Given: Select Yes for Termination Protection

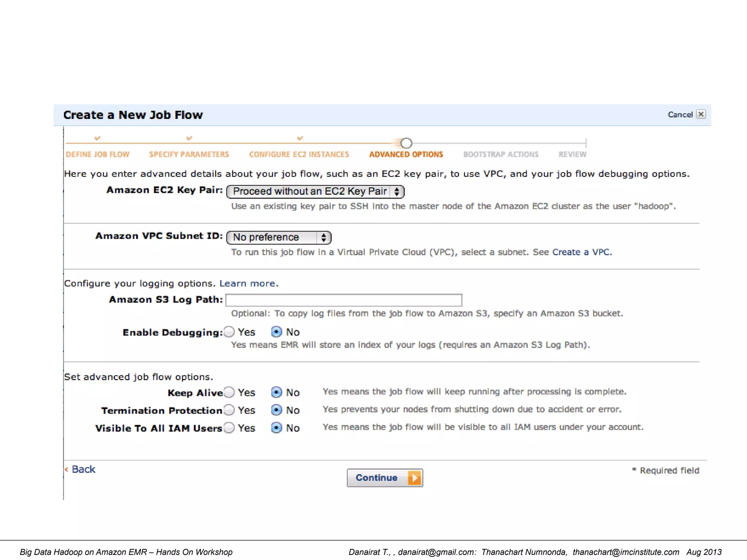Looking at the screenshot, I should click(229, 410).
